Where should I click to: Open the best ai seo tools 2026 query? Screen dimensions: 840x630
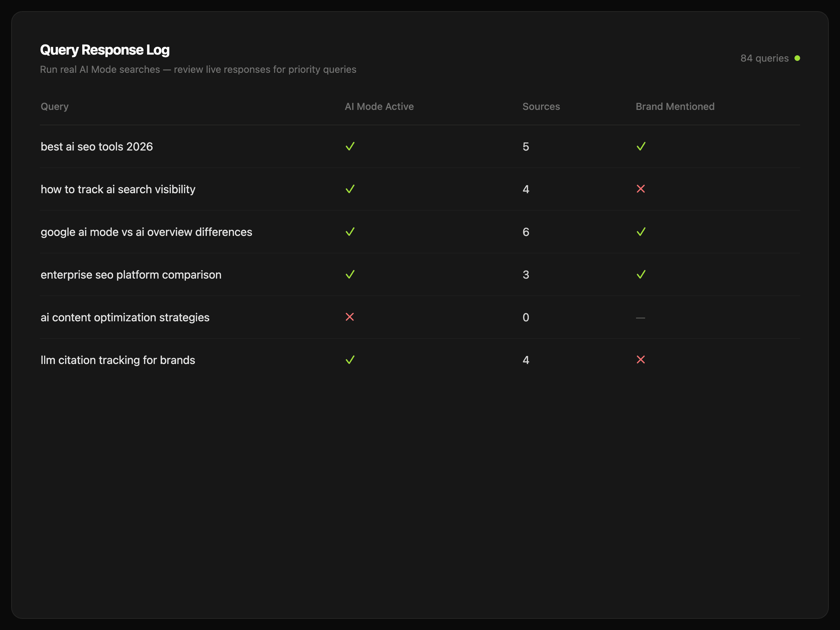click(x=97, y=147)
